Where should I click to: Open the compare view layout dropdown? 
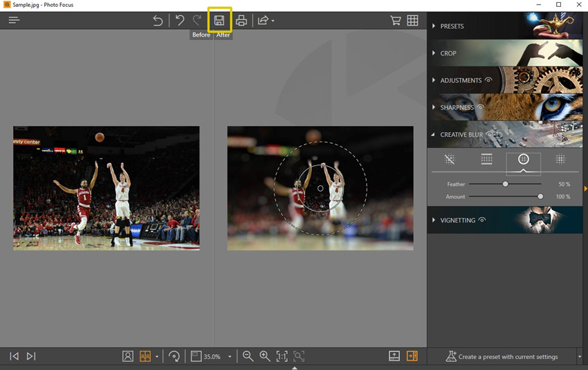pyautogui.click(x=157, y=356)
